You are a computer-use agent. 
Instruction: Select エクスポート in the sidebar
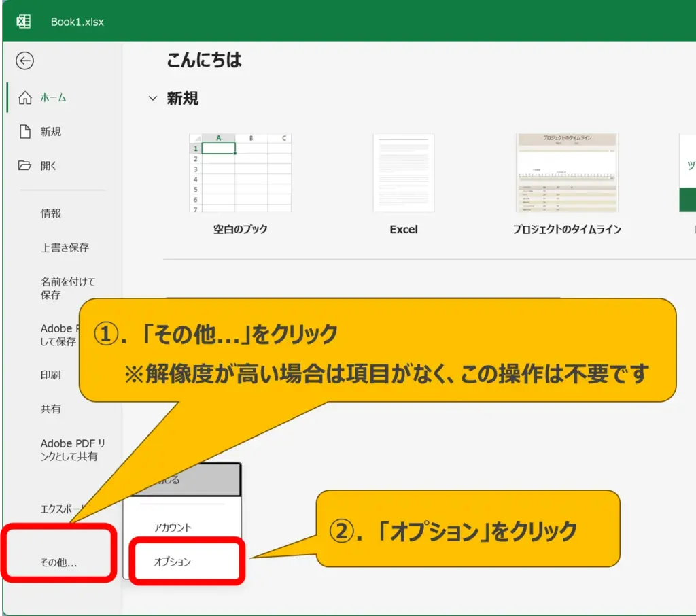[x=63, y=509]
